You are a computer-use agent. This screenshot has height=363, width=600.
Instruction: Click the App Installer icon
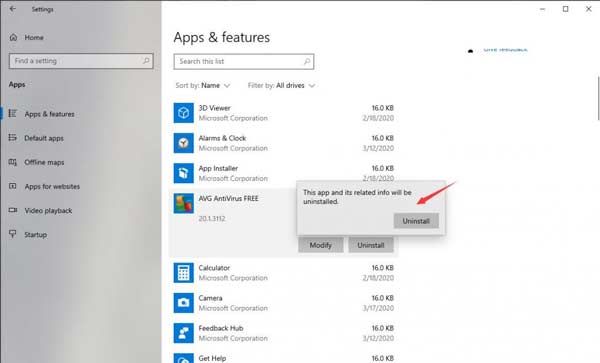pyautogui.click(x=184, y=173)
